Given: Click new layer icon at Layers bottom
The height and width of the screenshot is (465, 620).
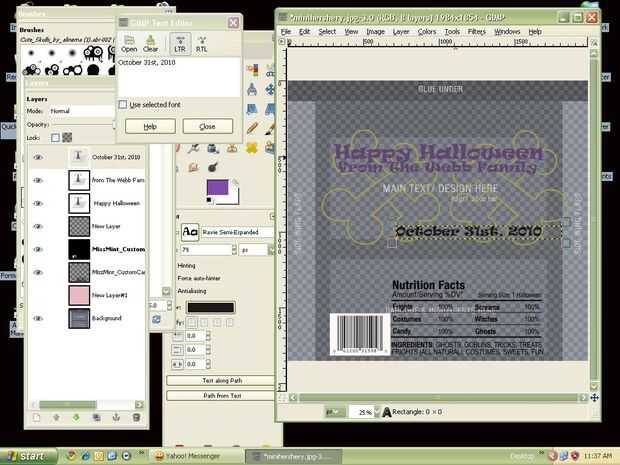Looking at the screenshot, I should tap(36, 418).
